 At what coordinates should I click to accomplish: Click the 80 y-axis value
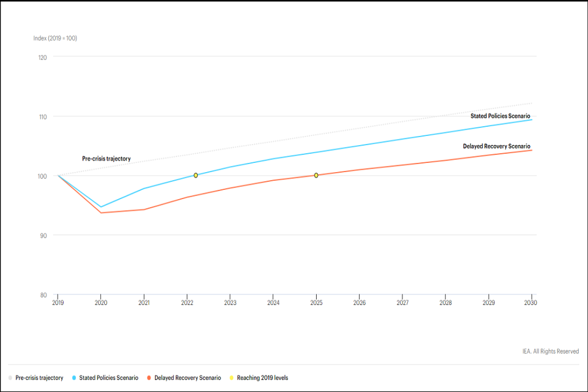43,295
